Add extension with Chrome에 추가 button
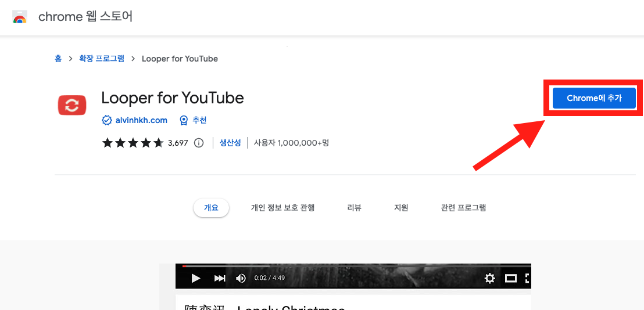 point(594,98)
